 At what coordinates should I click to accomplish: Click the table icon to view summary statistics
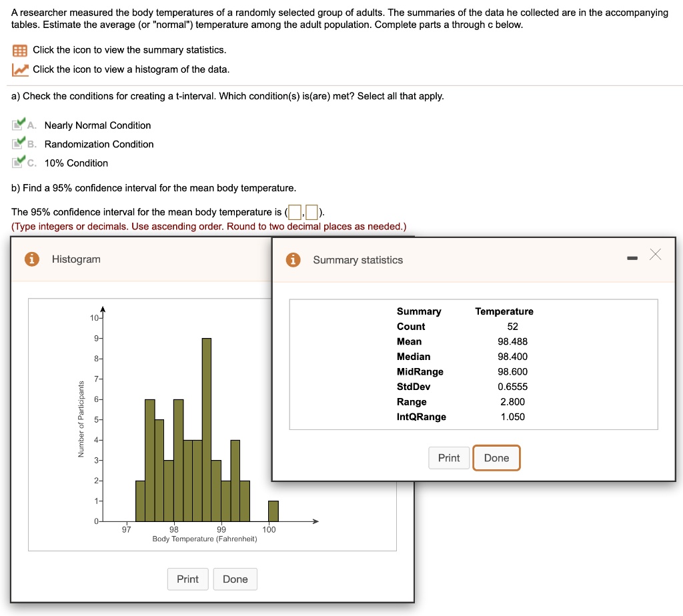[x=19, y=49]
